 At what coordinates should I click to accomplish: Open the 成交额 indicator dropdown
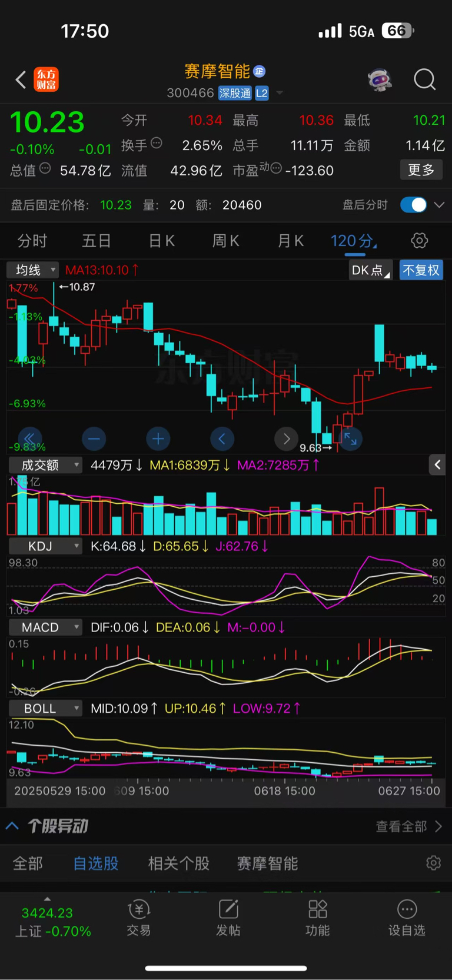pyautogui.click(x=45, y=465)
